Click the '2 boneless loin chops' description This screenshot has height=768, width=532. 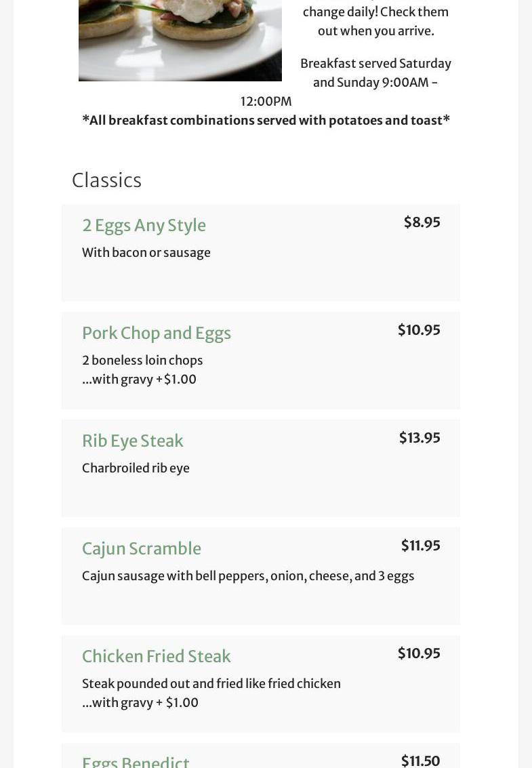point(142,360)
